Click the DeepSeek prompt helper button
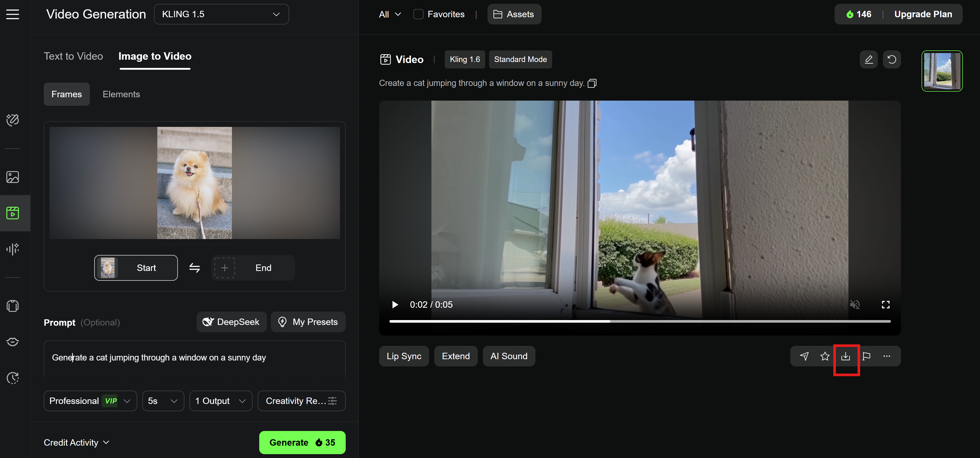This screenshot has height=458, width=980. (231, 322)
